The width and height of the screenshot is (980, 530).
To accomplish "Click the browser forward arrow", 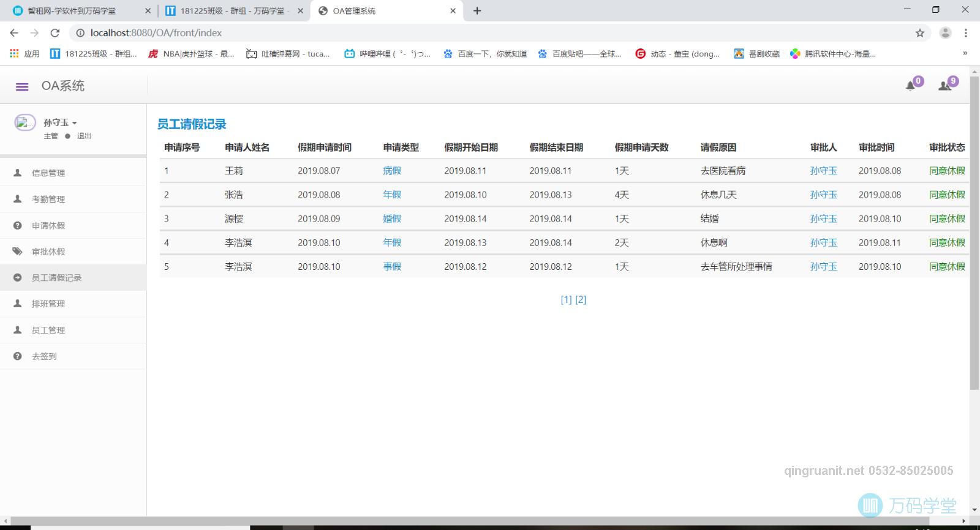I will coord(34,33).
